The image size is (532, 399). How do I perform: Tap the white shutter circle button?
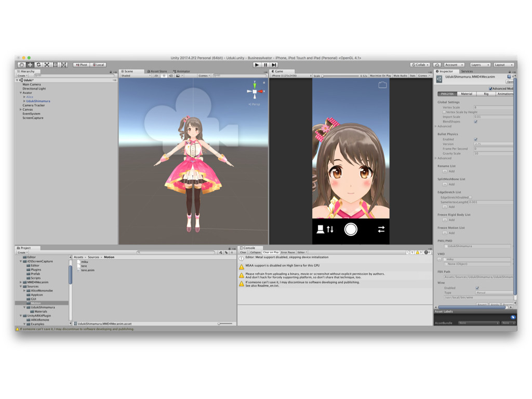coord(351,230)
